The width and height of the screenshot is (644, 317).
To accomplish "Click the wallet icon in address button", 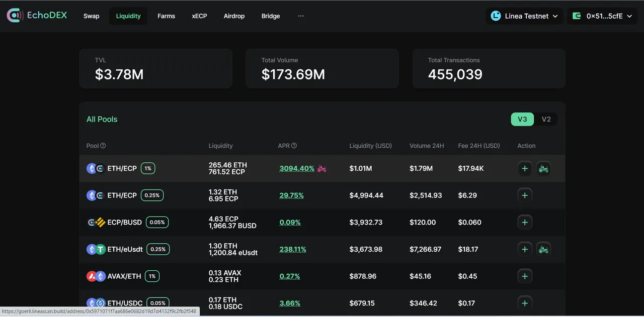I will click(x=577, y=16).
